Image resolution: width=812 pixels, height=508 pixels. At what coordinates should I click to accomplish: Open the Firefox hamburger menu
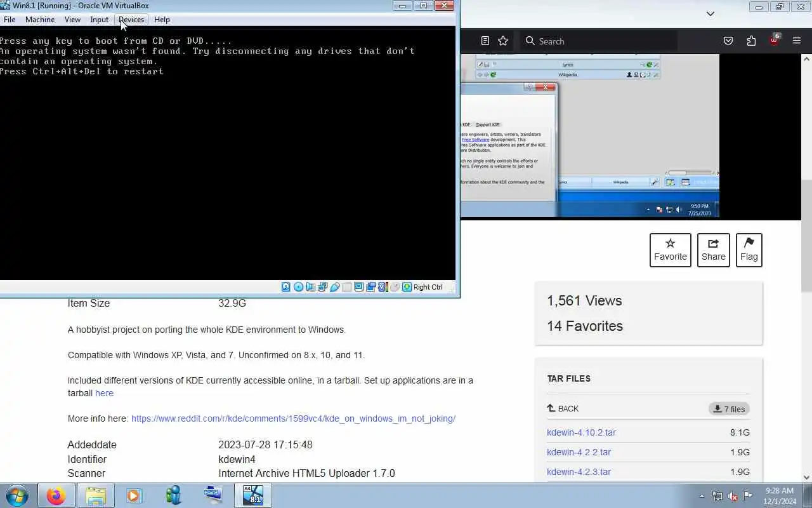(797, 41)
